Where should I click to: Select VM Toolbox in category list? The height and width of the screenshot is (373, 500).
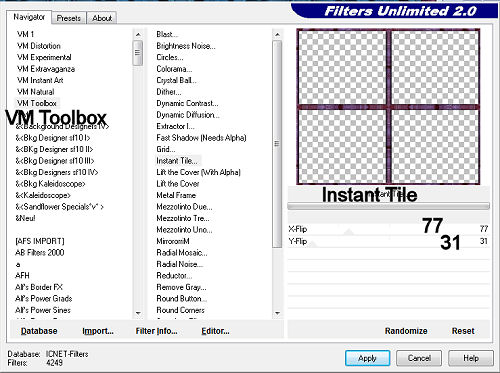point(37,103)
